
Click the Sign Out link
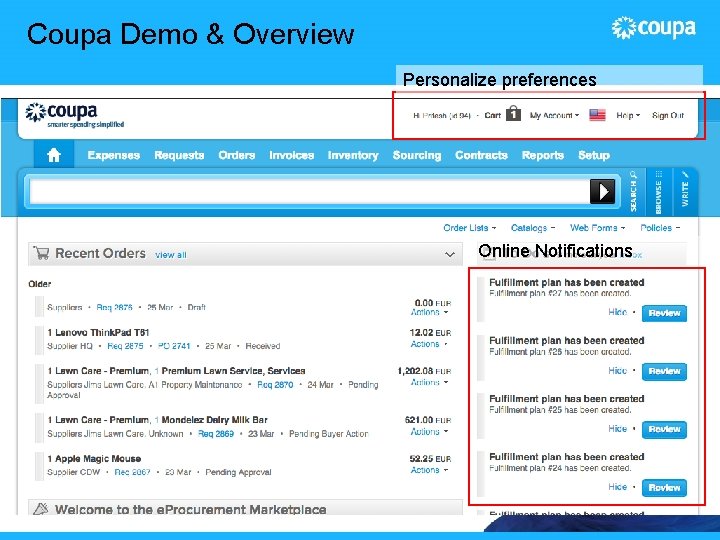(x=668, y=115)
